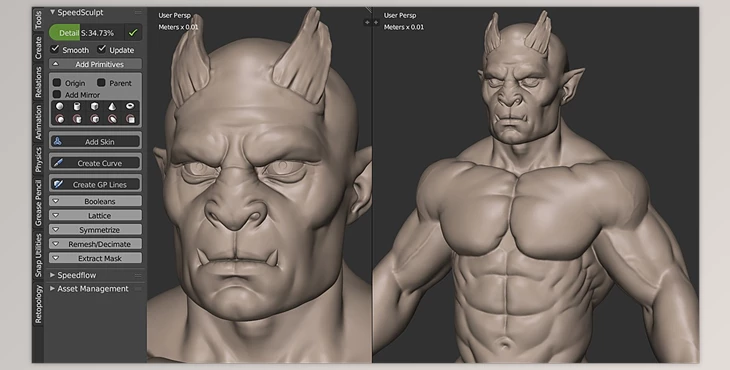Add a cylinder primitive
The image size is (730, 370).
pyautogui.click(x=77, y=107)
